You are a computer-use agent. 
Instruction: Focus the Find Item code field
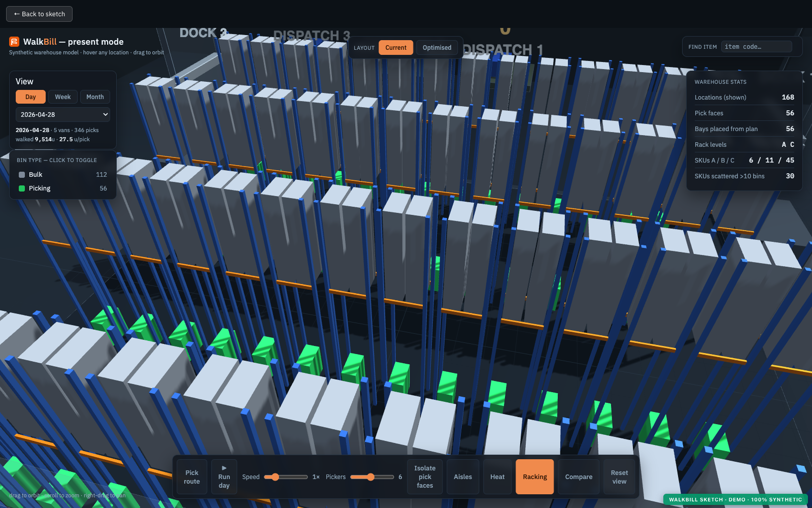757,47
